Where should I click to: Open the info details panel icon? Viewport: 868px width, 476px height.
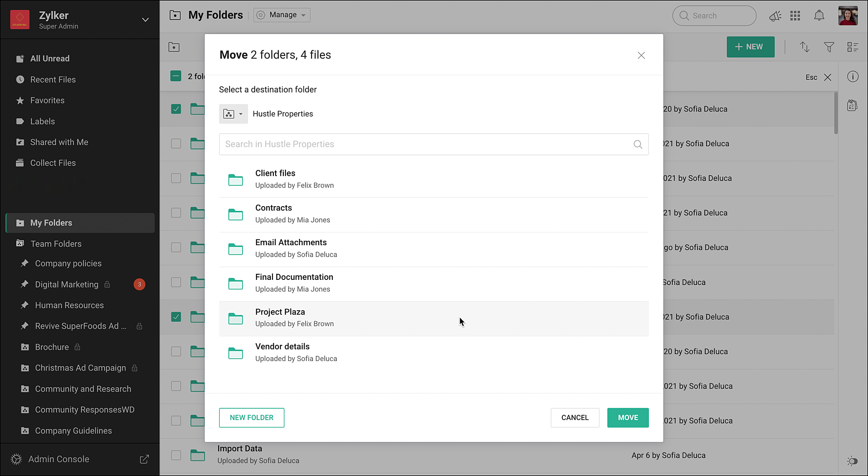(x=852, y=77)
